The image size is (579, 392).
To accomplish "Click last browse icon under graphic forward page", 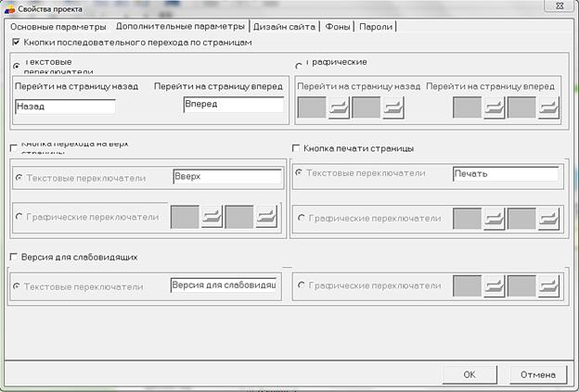I will [549, 107].
